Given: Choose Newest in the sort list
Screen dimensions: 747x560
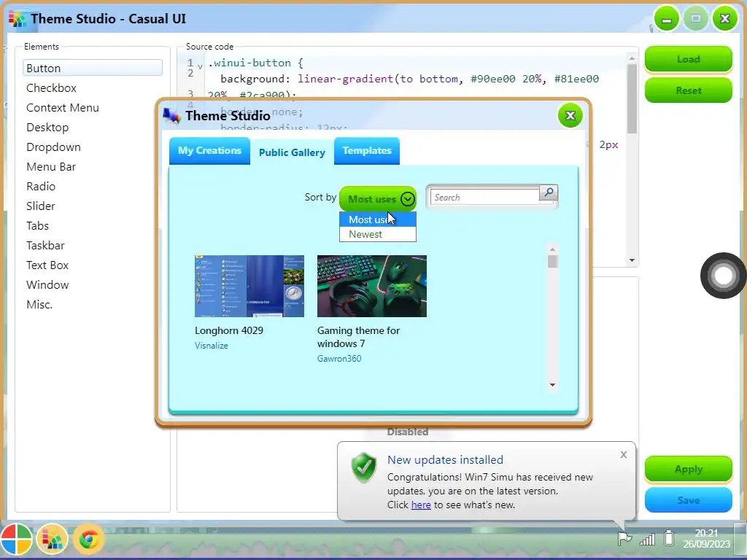Looking at the screenshot, I should click(x=378, y=234).
